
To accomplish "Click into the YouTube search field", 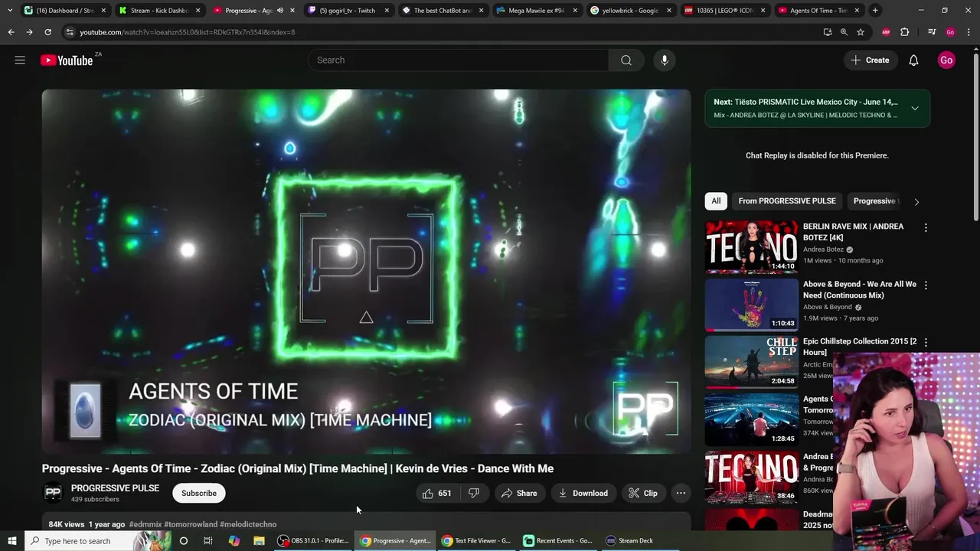I will pos(459,60).
